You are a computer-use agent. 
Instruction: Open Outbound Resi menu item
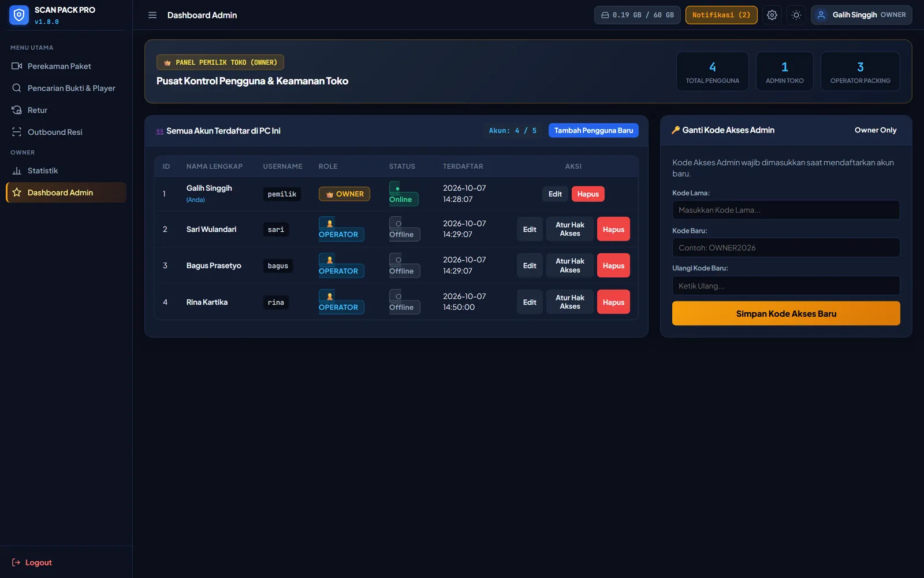66,132
